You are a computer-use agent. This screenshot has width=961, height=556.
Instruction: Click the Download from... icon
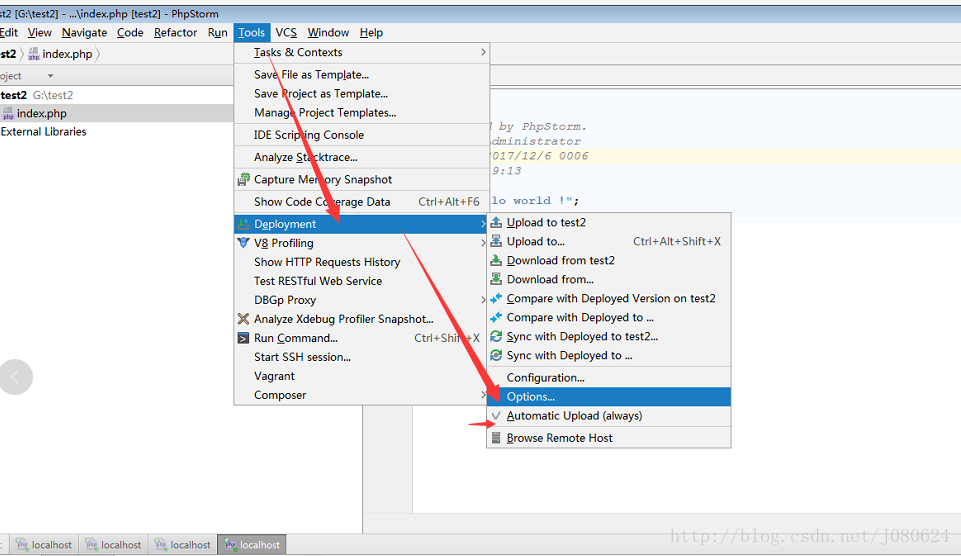tap(496, 279)
